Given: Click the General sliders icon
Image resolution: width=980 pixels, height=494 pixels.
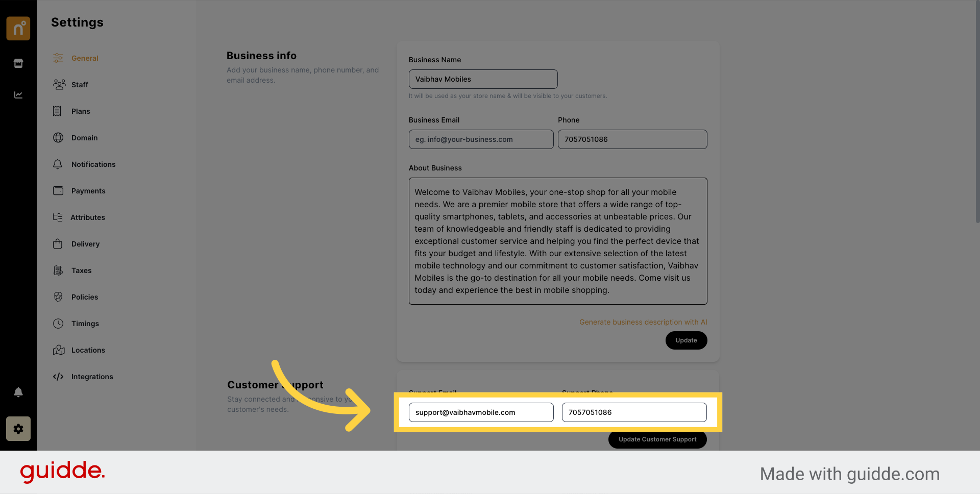Looking at the screenshot, I should click(58, 58).
